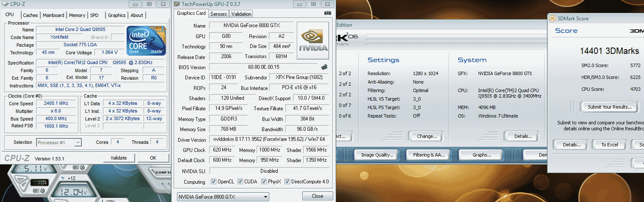Switch to the Sensors tab in GPU-Z
644x202 pixels.
[218, 14]
